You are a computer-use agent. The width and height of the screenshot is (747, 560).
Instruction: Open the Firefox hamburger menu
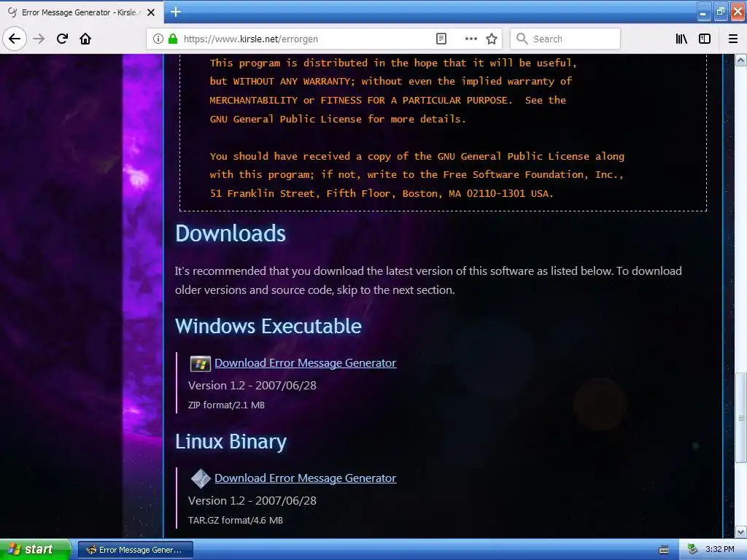pos(732,39)
